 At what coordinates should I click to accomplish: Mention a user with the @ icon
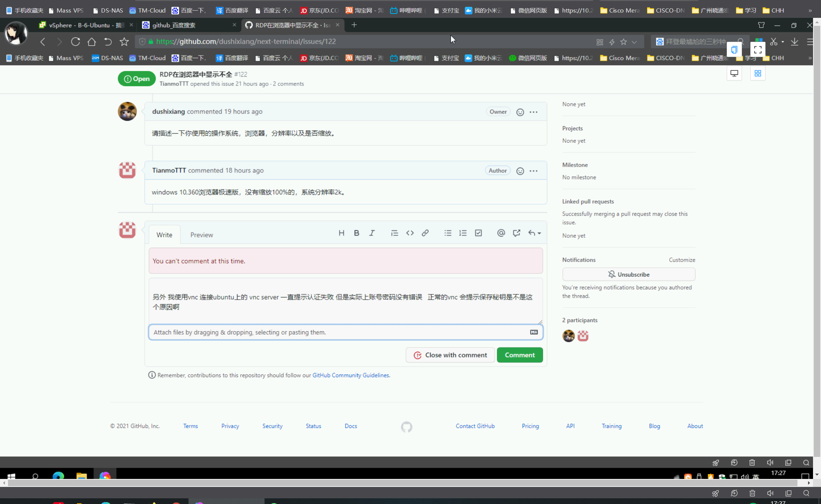coord(501,233)
